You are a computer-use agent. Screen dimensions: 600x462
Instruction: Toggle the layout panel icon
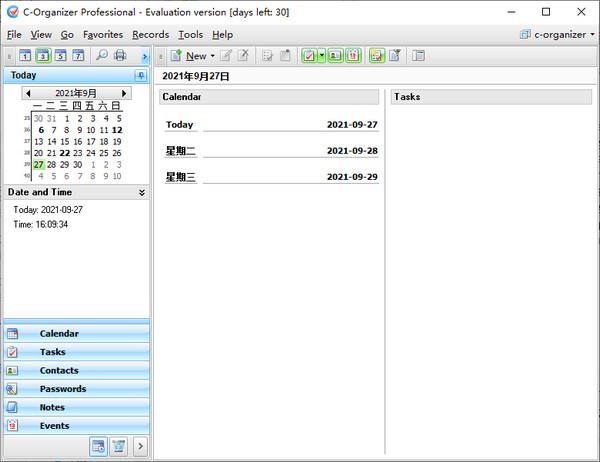[418, 56]
